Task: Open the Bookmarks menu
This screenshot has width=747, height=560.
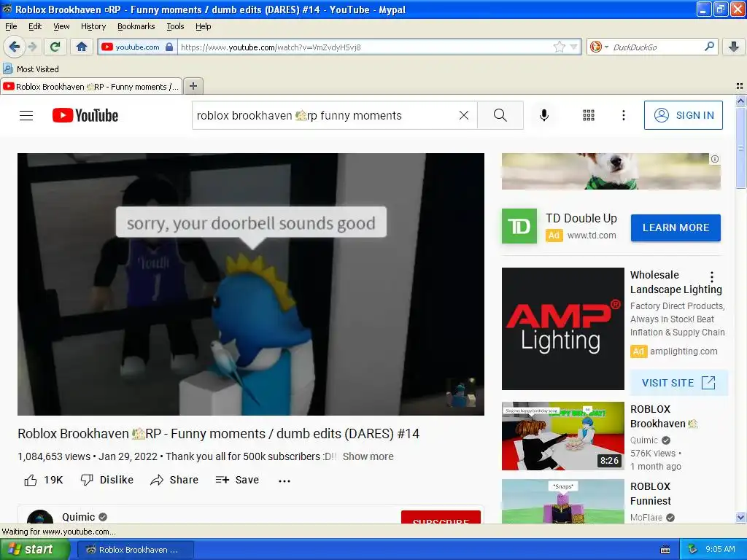Action: point(136,26)
